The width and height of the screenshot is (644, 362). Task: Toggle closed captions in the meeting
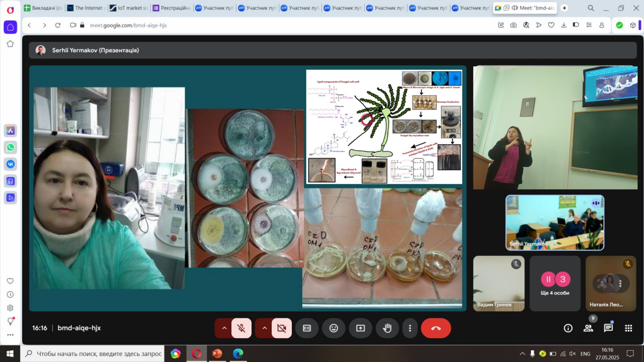tap(307, 328)
